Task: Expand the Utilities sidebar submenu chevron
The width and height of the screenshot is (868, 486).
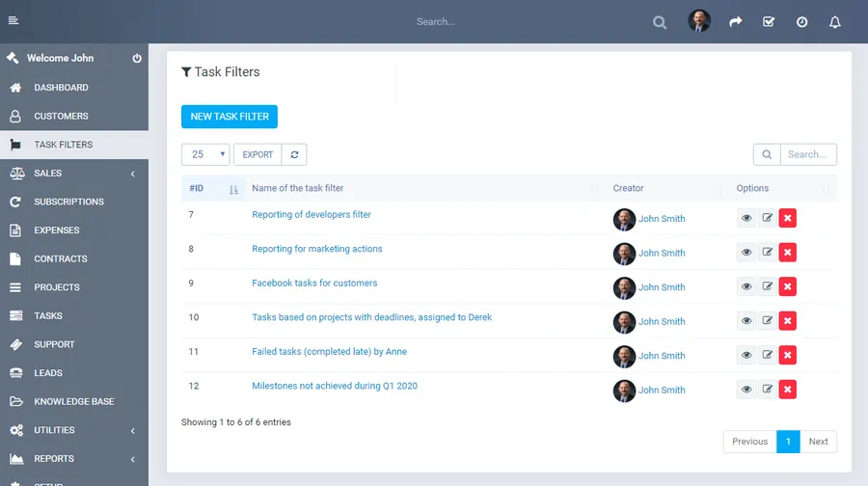Action: (x=133, y=431)
